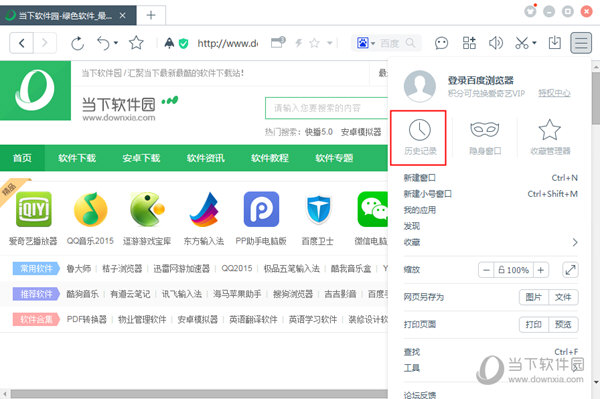The image size is (600, 399).
Task: Click the search magnifier icon
Action: 410,43
